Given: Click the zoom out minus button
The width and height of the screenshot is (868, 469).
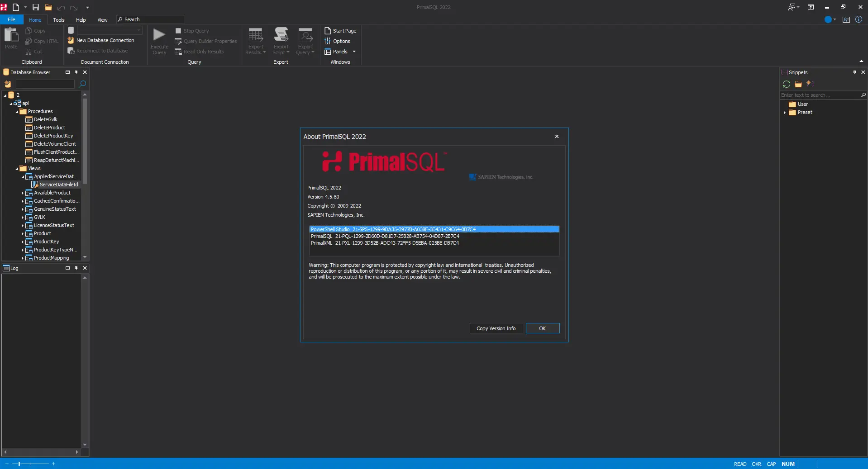Looking at the screenshot, I should click(x=7, y=464).
